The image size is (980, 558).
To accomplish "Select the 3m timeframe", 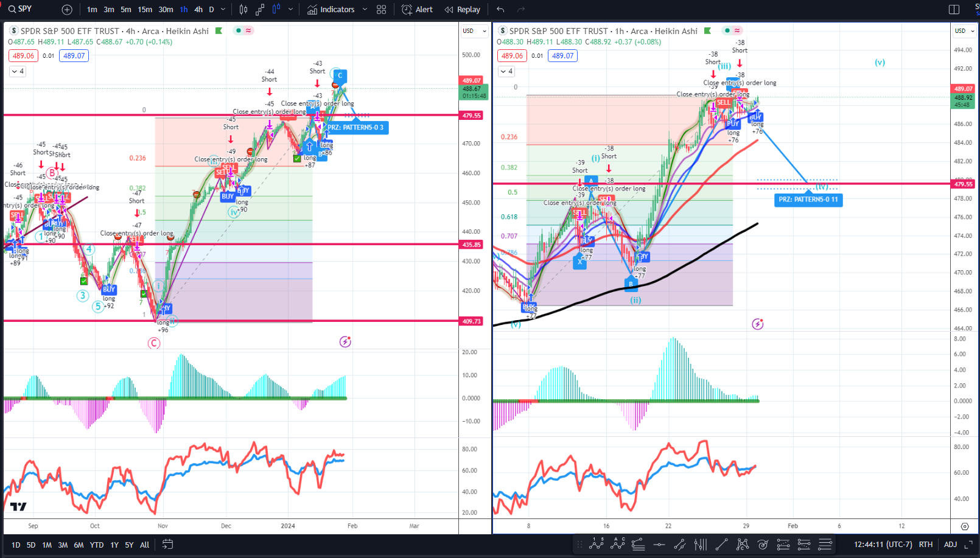I will (109, 9).
